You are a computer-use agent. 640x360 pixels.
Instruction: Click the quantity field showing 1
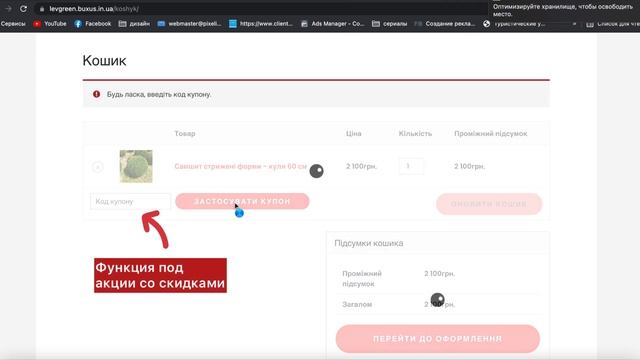click(411, 166)
